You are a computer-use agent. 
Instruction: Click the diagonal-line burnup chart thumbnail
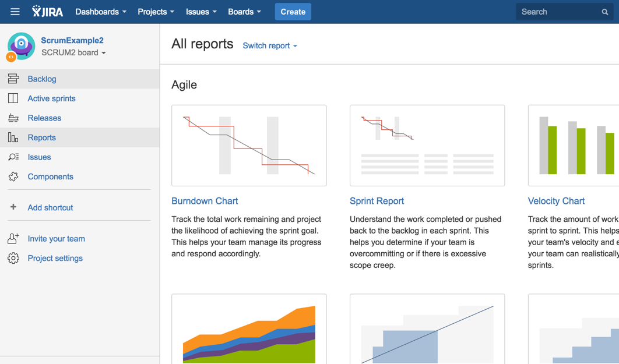(x=427, y=329)
